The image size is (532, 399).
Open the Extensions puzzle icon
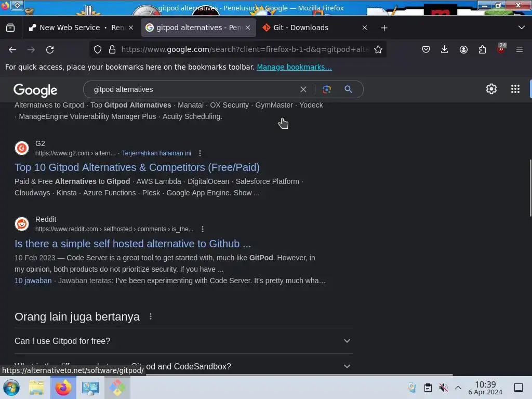[482, 49]
